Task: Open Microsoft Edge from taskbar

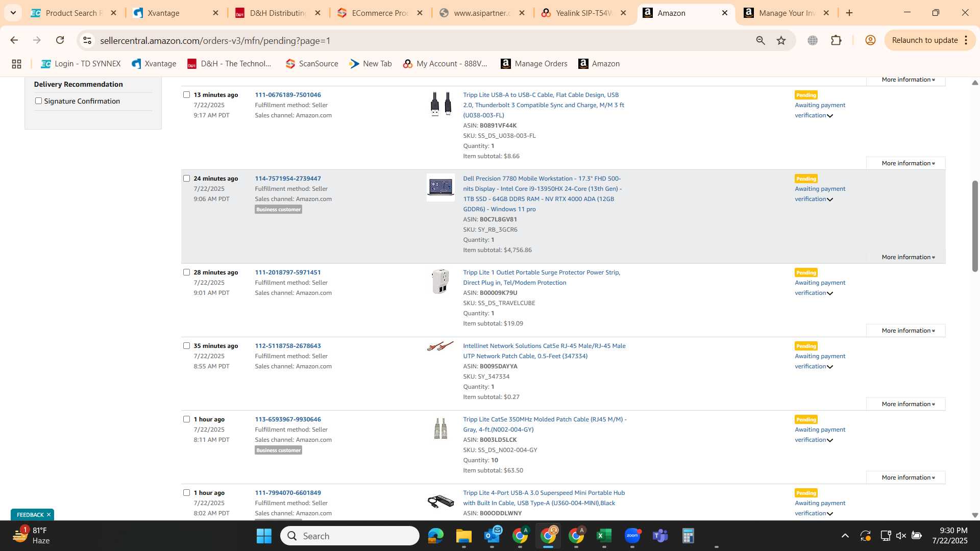Action: point(435,536)
